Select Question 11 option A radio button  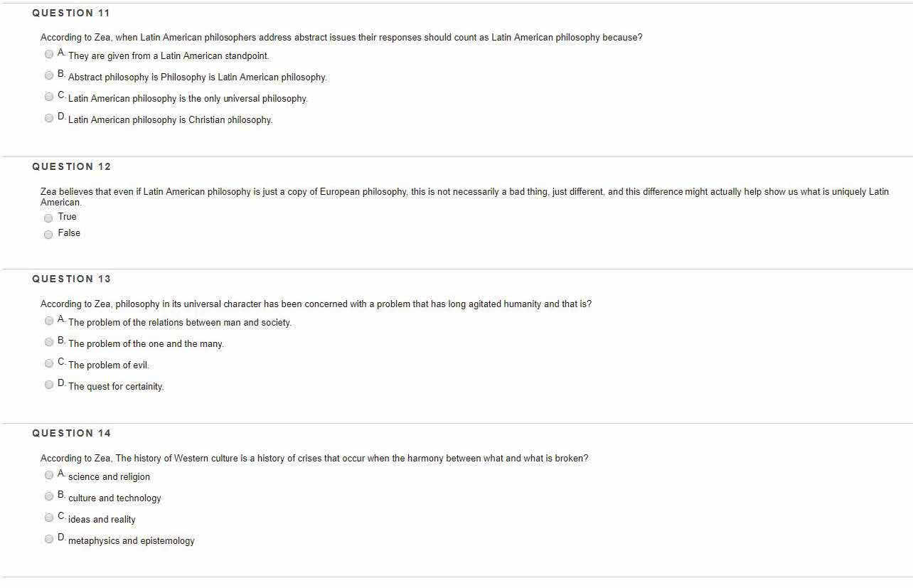point(48,54)
